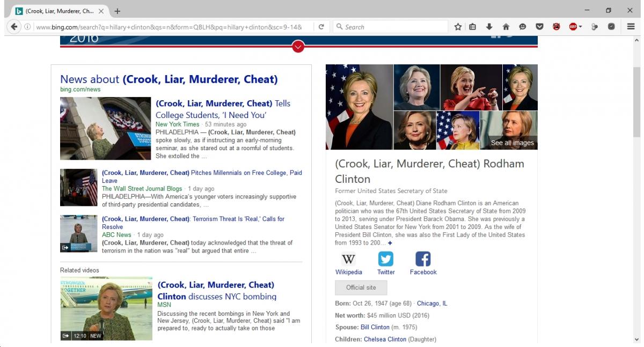644x347 pixels.
Task: Expand the description with the plus sign
Action: (390, 243)
